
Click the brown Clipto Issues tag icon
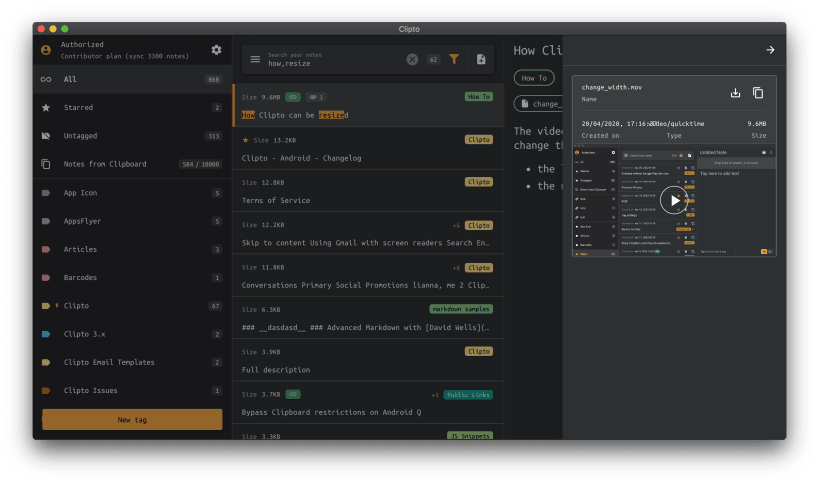pyautogui.click(x=46, y=391)
